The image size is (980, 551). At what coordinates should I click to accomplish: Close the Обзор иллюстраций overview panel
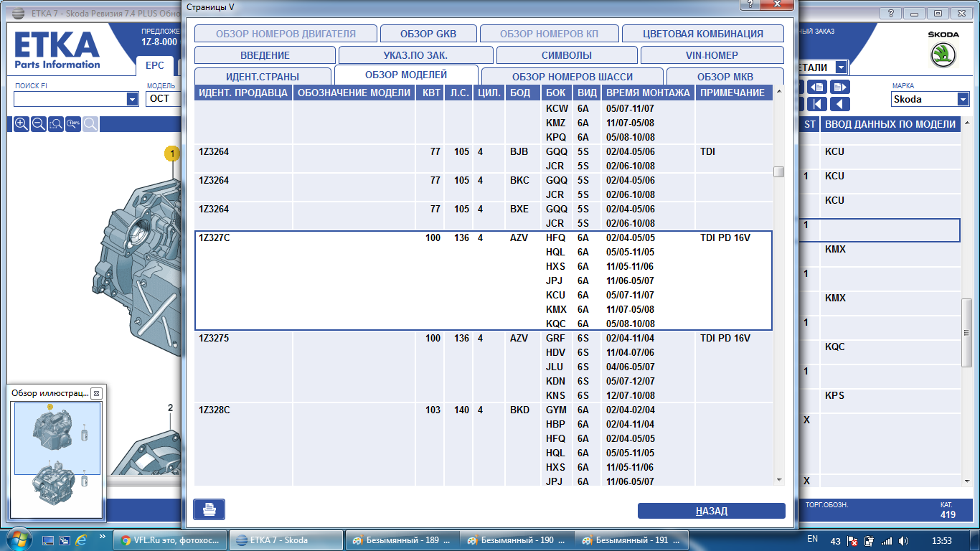tap(97, 393)
